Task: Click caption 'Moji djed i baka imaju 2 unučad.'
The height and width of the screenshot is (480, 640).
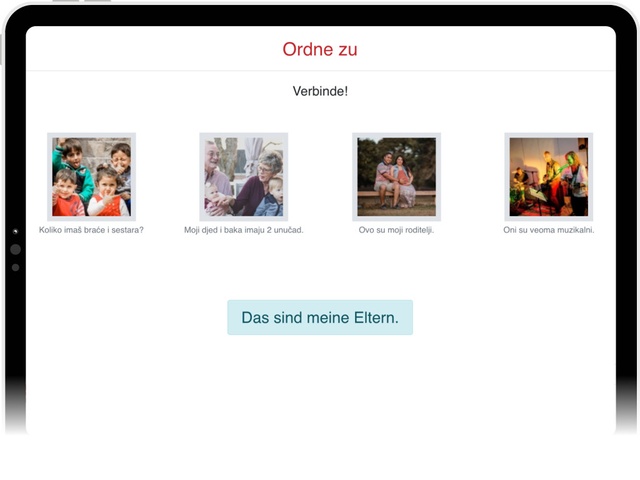Action: pyautogui.click(x=244, y=230)
